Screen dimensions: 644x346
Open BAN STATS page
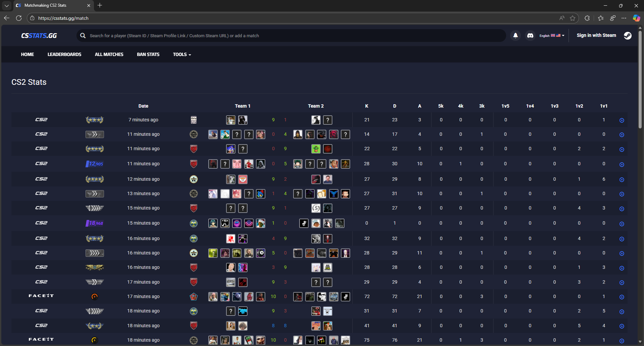tap(148, 54)
